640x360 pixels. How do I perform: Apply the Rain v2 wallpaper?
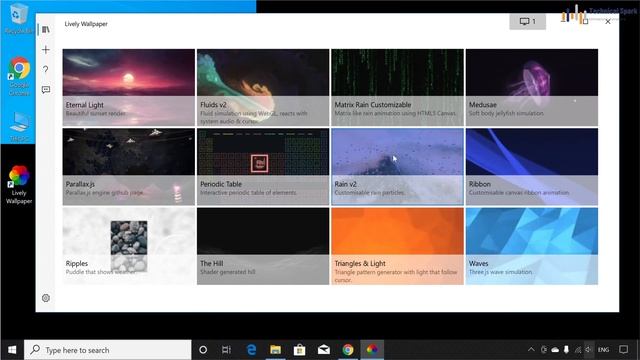pos(397,167)
